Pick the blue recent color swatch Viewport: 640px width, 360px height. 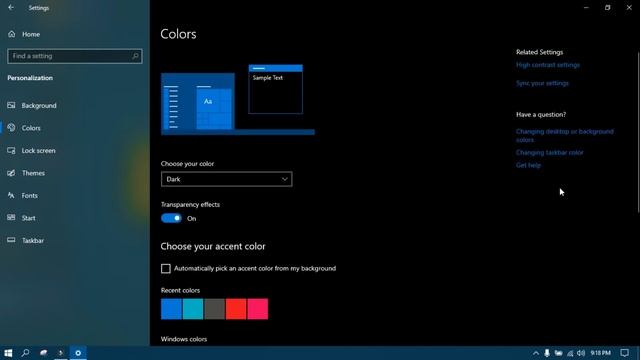[x=171, y=309]
